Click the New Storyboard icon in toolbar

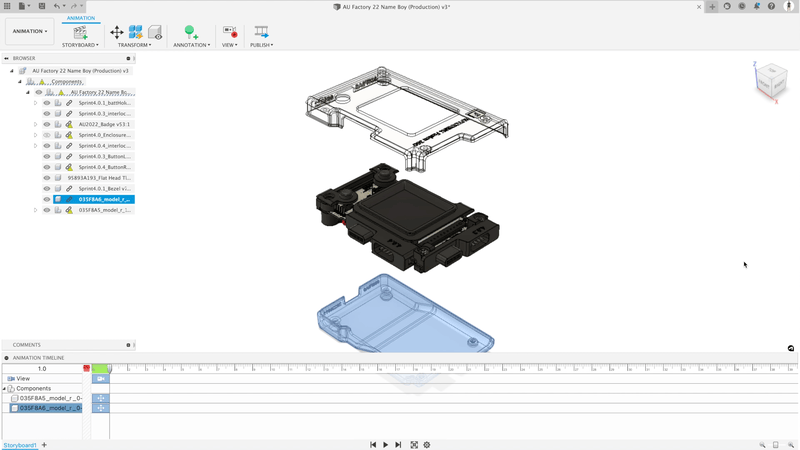coord(80,33)
